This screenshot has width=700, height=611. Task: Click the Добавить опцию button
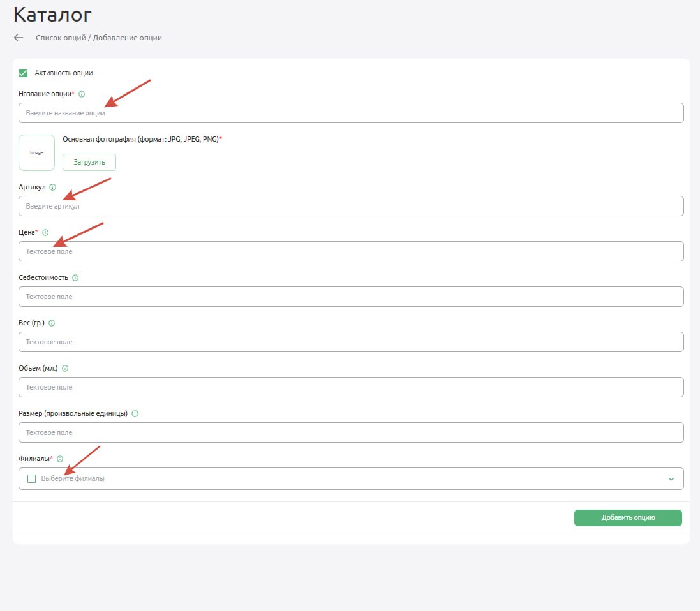click(628, 518)
